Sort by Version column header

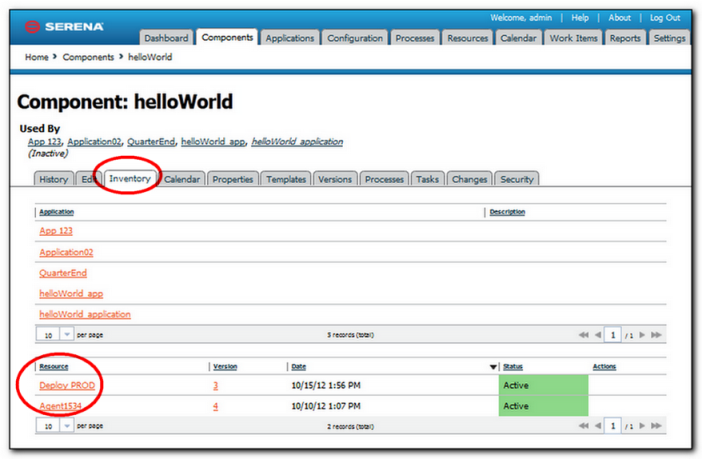click(x=225, y=367)
